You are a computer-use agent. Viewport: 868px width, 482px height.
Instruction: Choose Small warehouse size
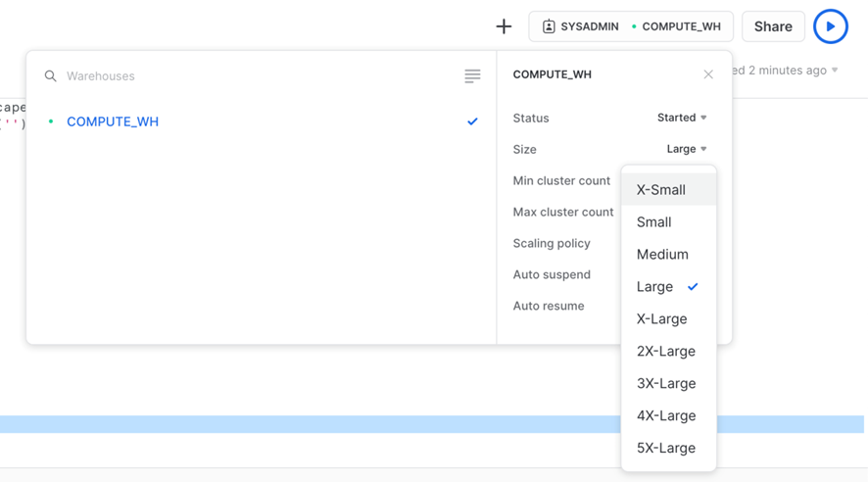654,222
